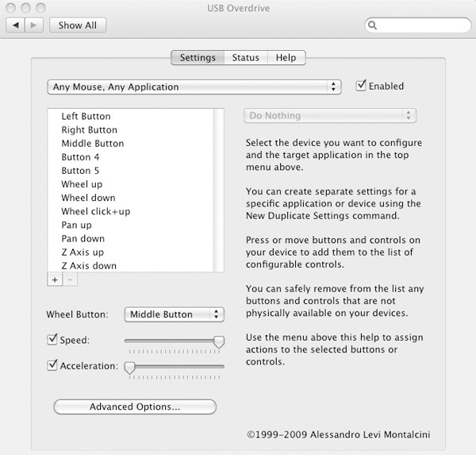Viewport: 476px width, 455px height.
Task: Open the Help tab
Action: 286,57
